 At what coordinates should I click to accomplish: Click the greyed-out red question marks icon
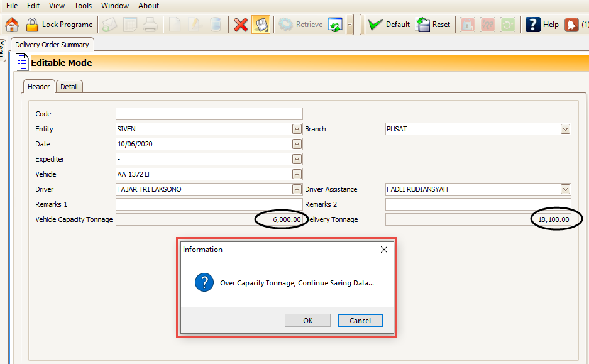click(488, 25)
